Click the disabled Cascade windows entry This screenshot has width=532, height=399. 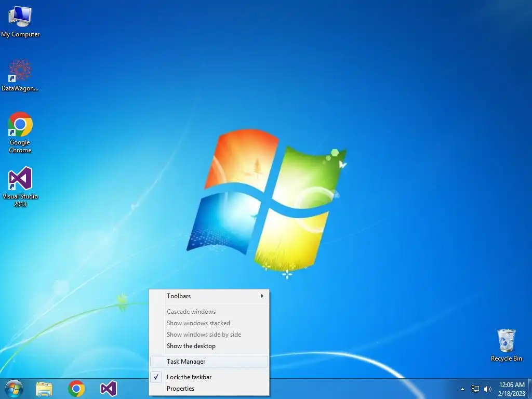[x=209, y=312]
